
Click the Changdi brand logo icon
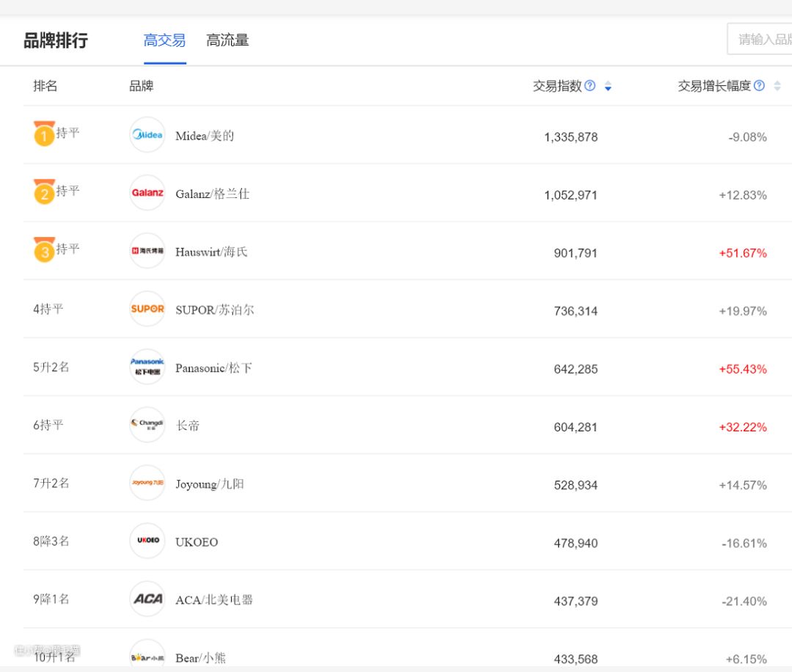147,425
